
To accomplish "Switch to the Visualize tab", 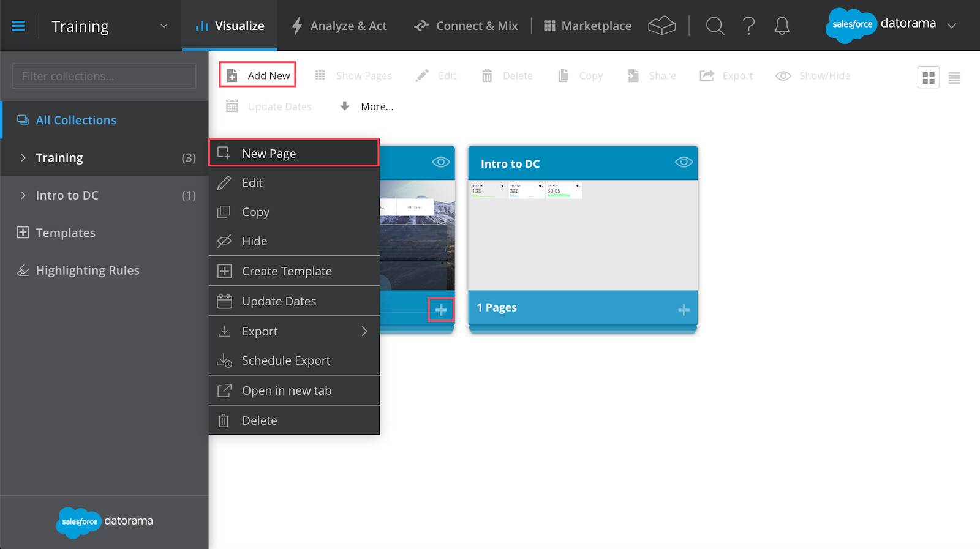I will 230,26.
